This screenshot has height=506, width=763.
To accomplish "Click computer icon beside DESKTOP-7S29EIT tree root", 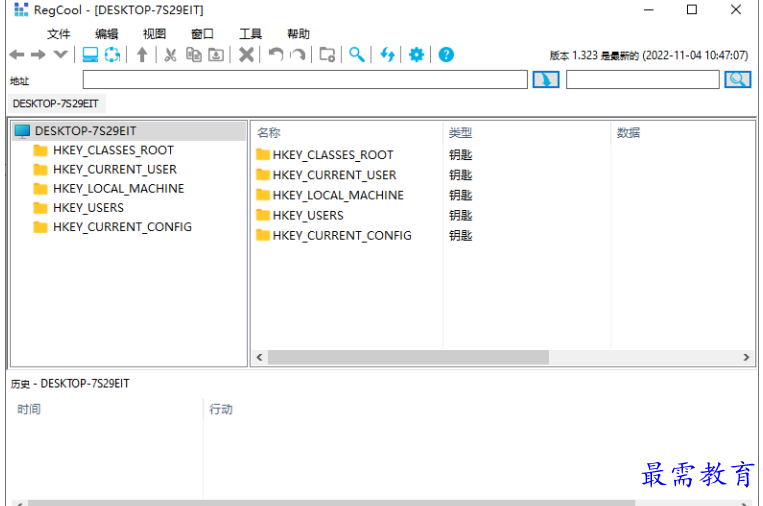I will (x=22, y=131).
